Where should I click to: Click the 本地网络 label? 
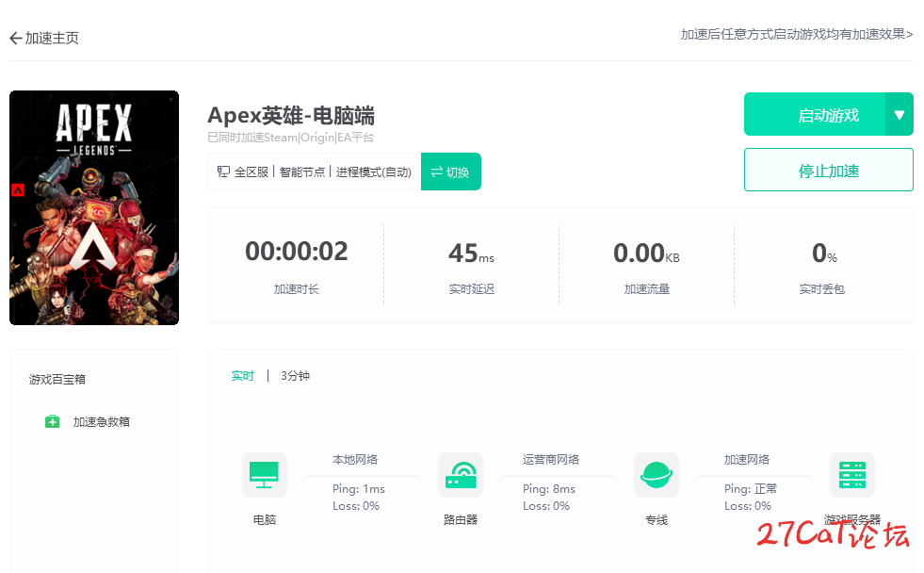point(355,459)
